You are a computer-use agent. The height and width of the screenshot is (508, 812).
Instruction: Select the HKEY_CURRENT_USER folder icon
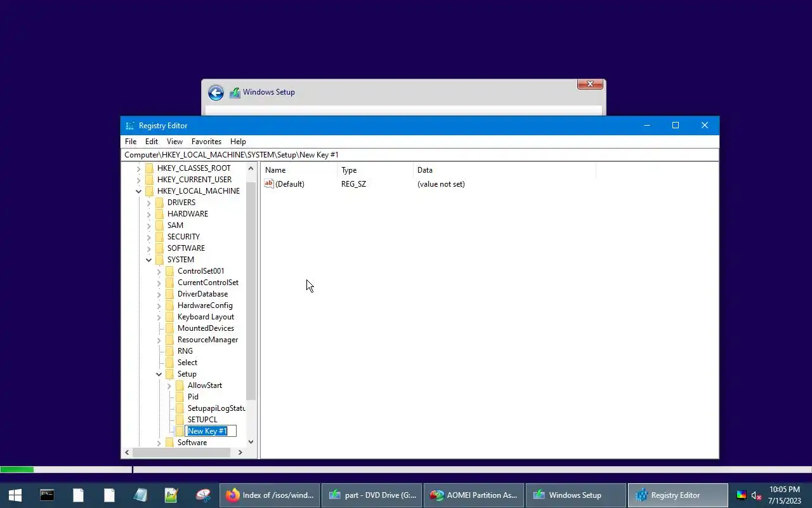pyautogui.click(x=150, y=180)
